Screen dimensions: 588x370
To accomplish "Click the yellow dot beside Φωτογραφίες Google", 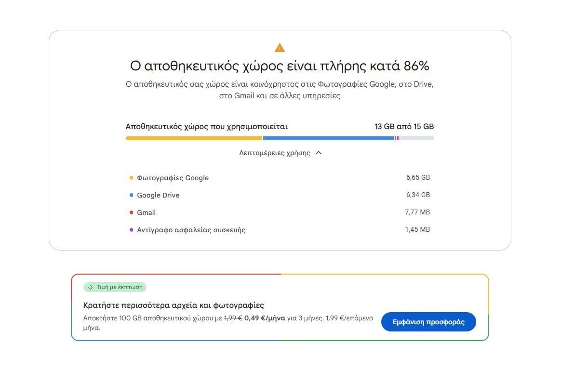I will 132,178.
